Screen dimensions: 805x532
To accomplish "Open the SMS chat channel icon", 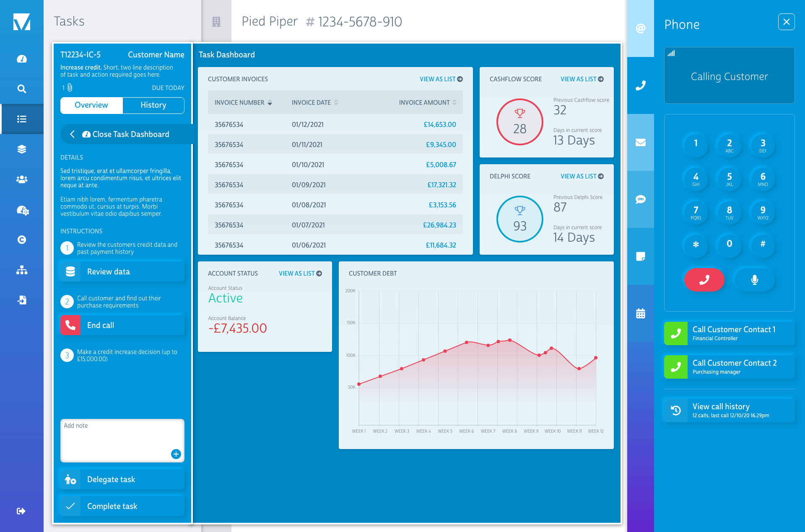I will coord(640,199).
